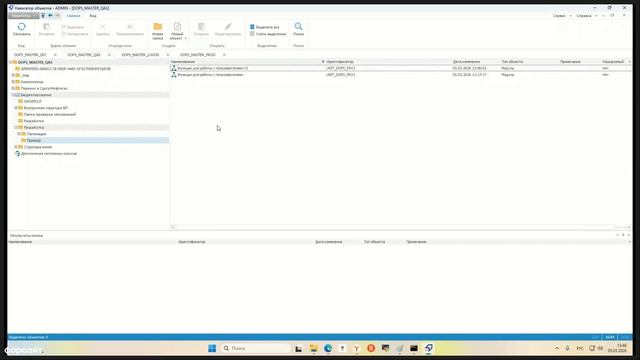Click the Вставить paste icon
This screenshot has width=640, height=360.
[47, 27]
